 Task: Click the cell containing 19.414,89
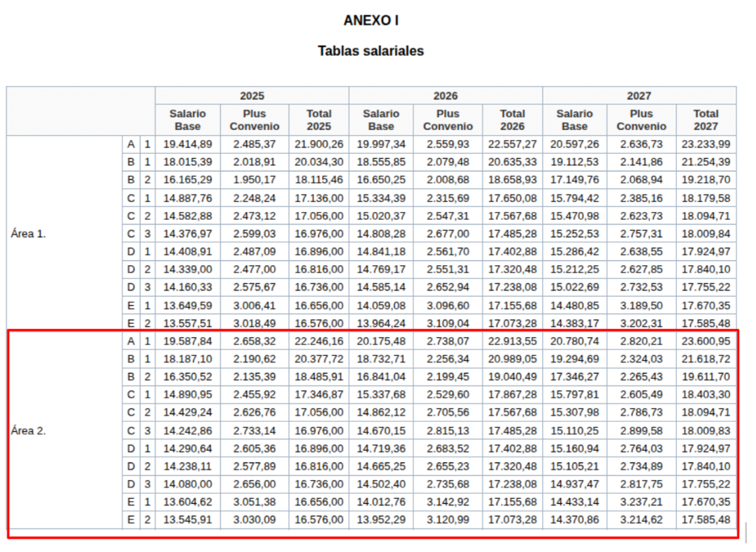tap(187, 144)
